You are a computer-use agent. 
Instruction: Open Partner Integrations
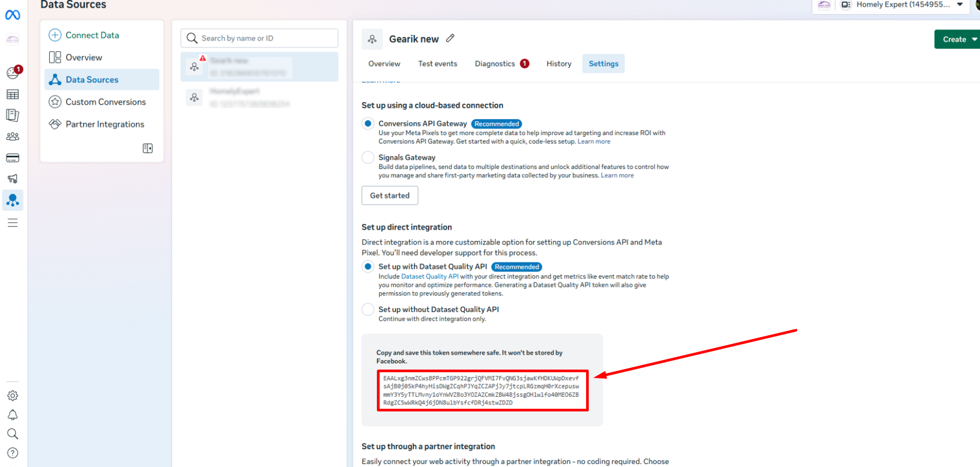click(102, 124)
